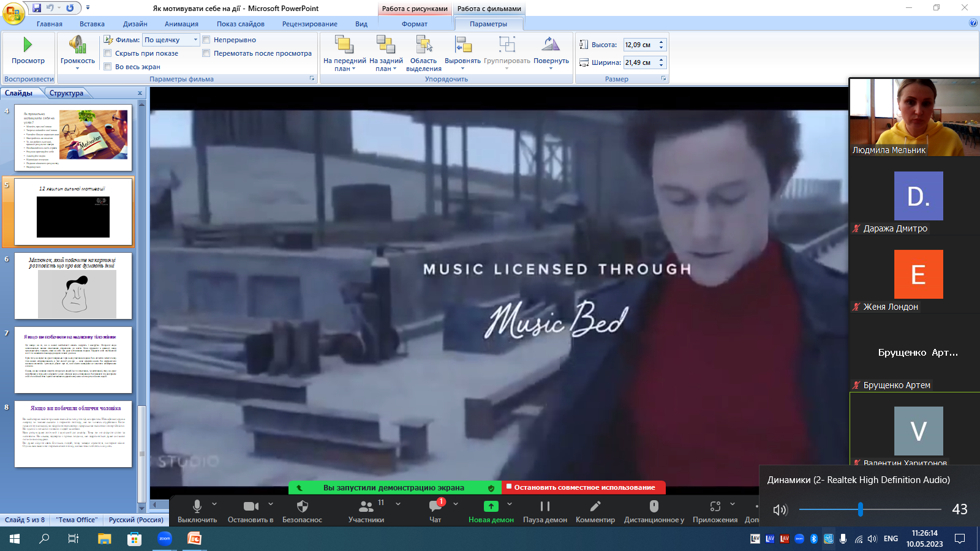Click the Русский (Россия) language indicator

(136, 520)
